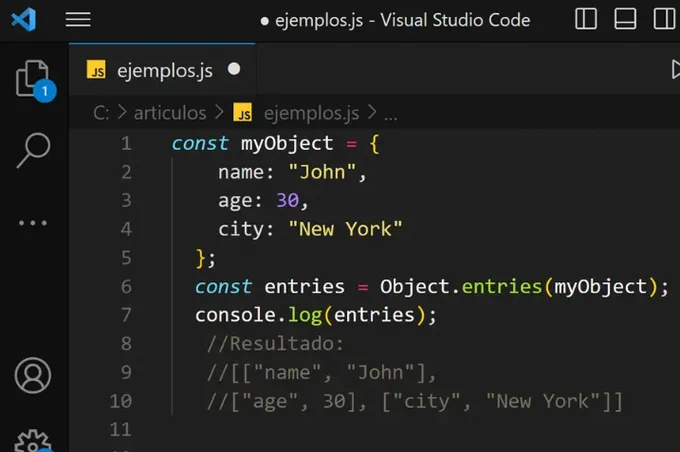Click the Visual Studio Code logo icon
The width and height of the screenshot is (680, 452).
point(24,20)
